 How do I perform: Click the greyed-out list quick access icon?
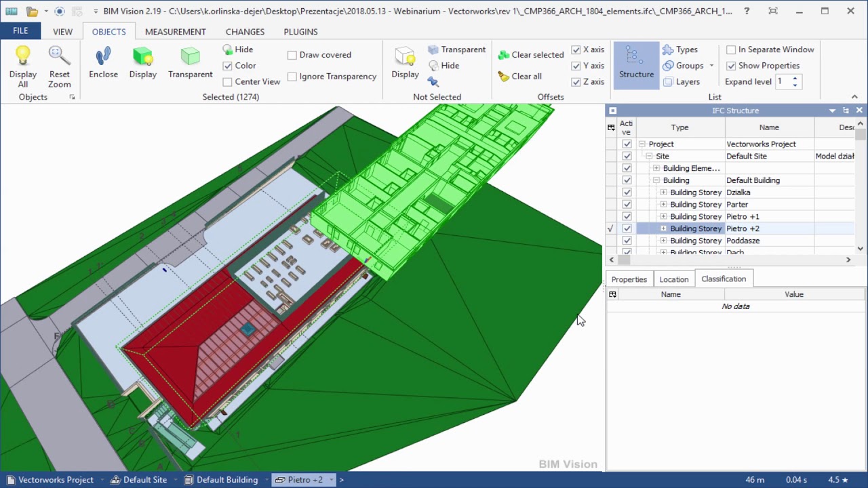click(x=77, y=11)
